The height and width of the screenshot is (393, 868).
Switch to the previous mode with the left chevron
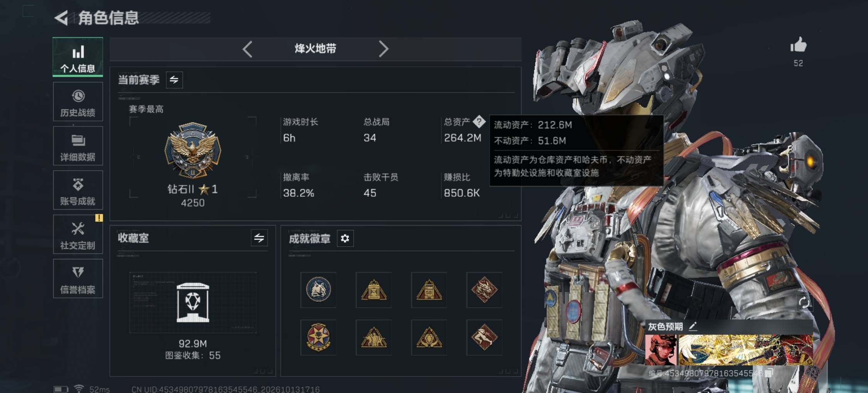point(247,49)
